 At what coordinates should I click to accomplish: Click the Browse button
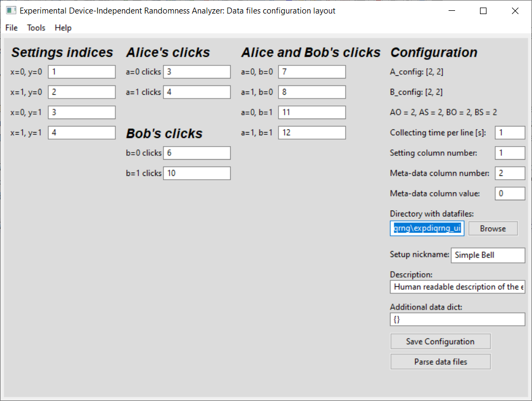[493, 228]
